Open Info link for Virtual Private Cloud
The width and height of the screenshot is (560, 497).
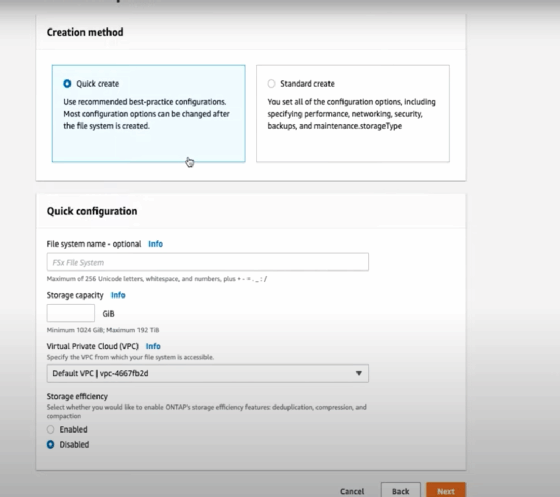pyautogui.click(x=153, y=346)
